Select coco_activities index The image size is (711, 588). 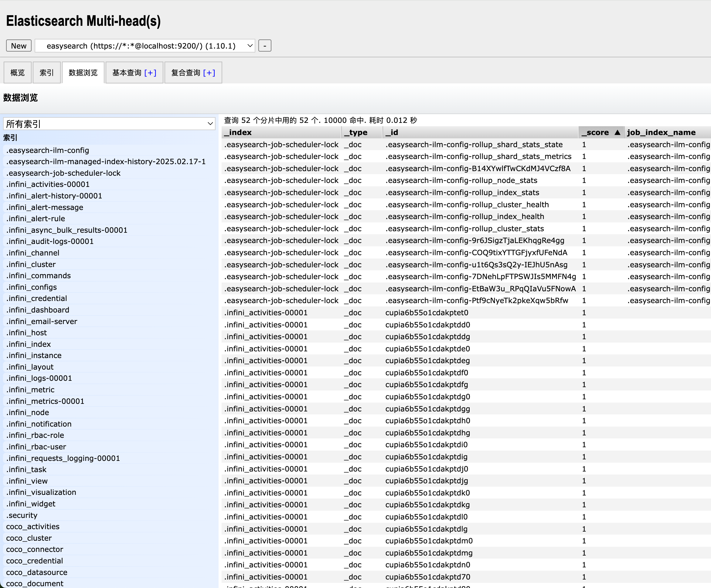109,526
